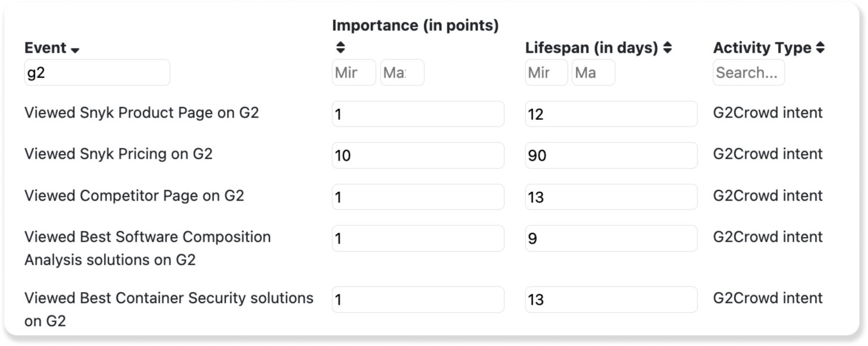Click lifespan 9 for Software Composition Analysis row
Screen dimensions: 868x346
coord(610,238)
